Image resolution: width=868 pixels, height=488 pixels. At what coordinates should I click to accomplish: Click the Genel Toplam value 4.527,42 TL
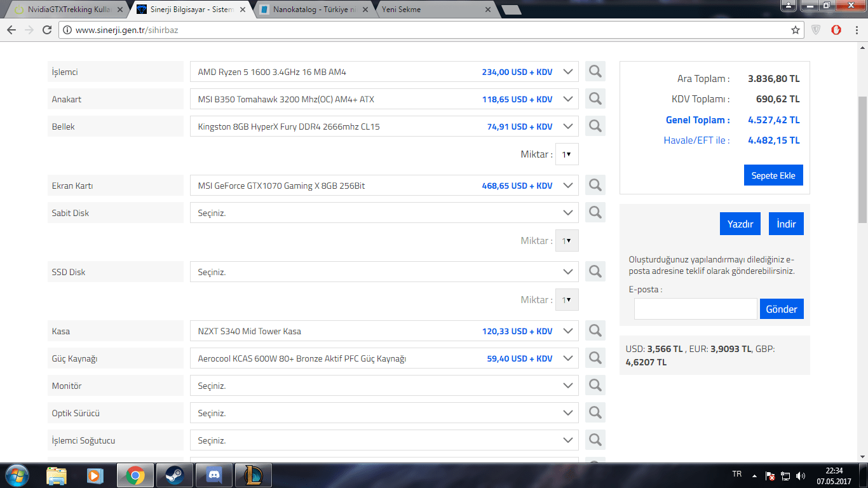(774, 119)
